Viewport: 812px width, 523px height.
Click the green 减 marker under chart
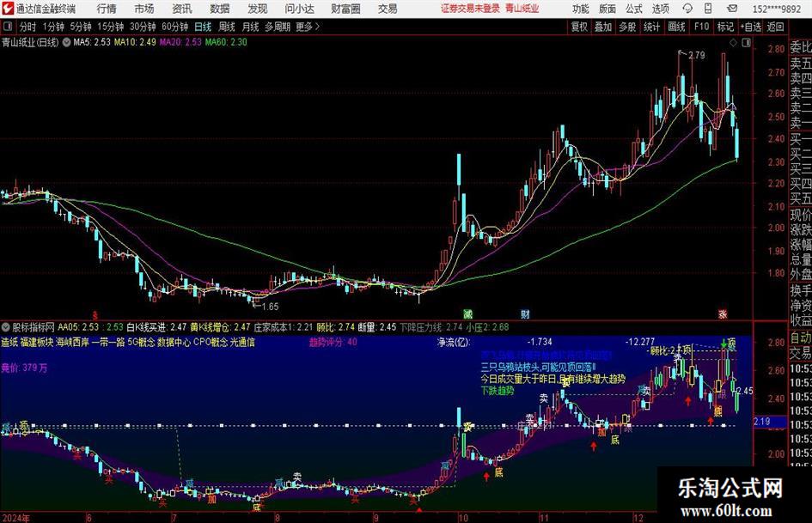(x=467, y=314)
